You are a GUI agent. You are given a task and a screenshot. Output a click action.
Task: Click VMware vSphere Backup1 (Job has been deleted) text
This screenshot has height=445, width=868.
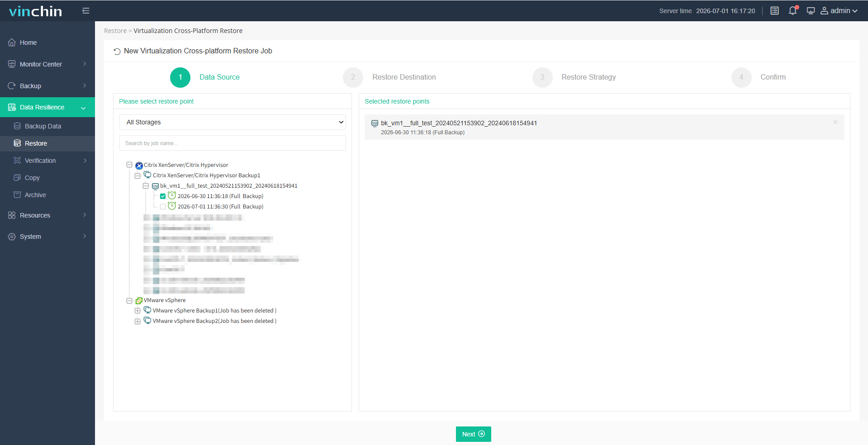pos(214,311)
